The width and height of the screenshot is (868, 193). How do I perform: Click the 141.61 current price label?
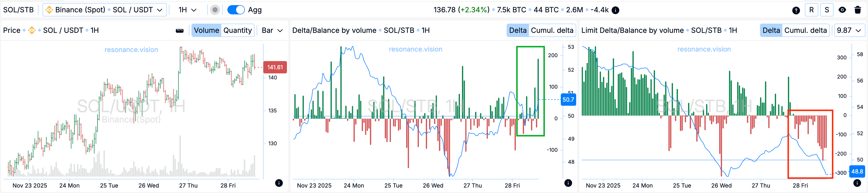[x=275, y=67]
